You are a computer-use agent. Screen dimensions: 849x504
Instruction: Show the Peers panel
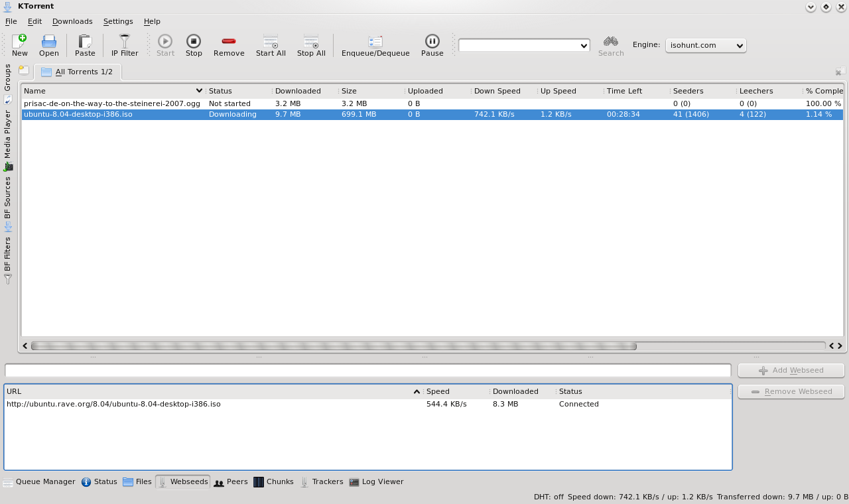pos(230,482)
